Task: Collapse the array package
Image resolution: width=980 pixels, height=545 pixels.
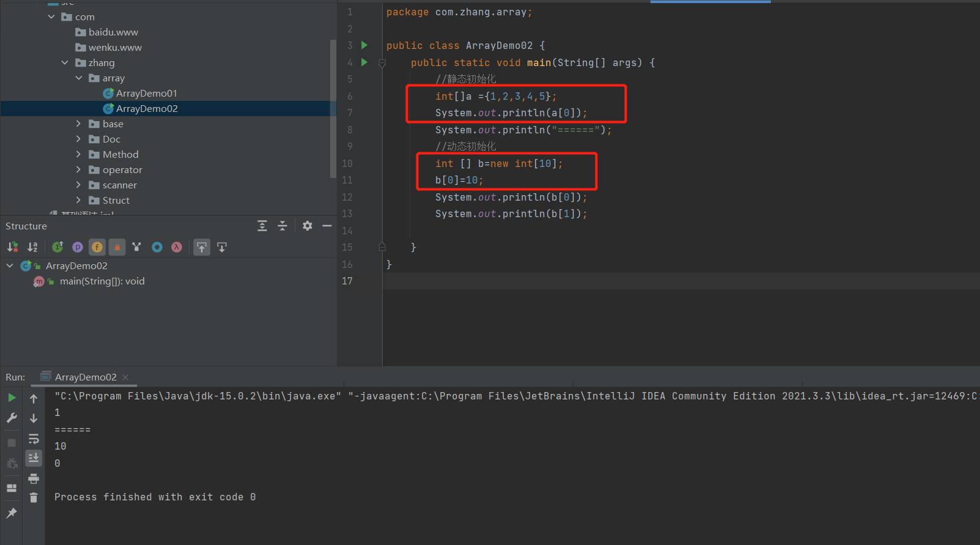Action: (79, 78)
